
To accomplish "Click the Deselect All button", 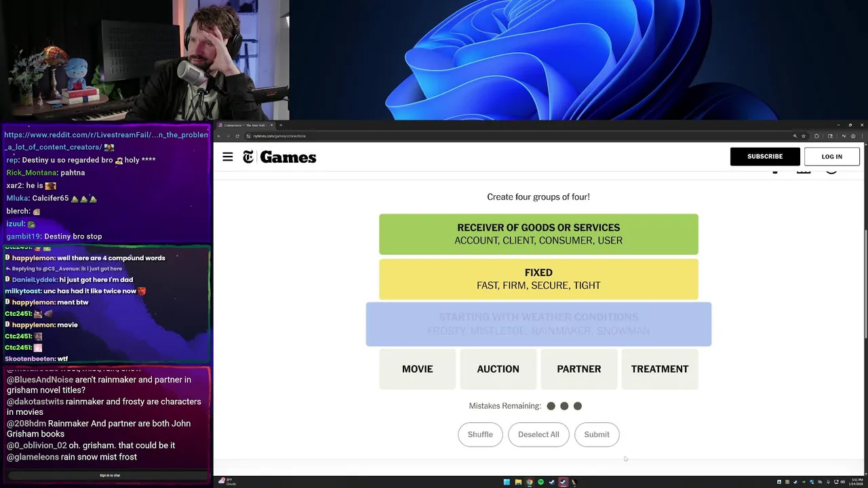I will pos(538,434).
